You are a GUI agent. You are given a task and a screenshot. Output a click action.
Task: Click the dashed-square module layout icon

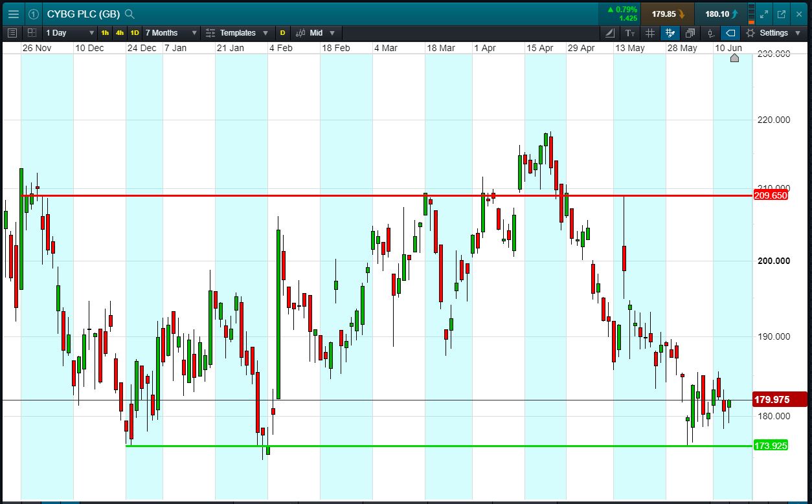tap(31, 32)
